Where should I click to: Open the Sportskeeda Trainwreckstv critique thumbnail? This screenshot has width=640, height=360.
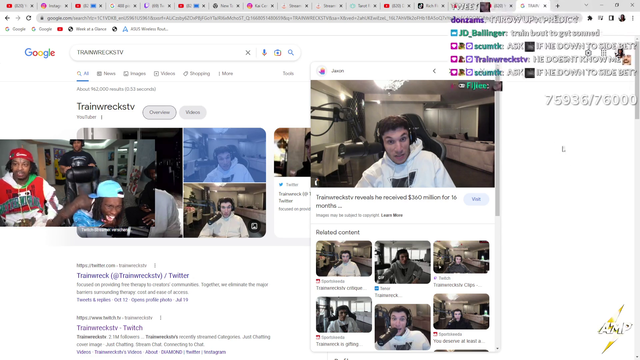coord(344,258)
